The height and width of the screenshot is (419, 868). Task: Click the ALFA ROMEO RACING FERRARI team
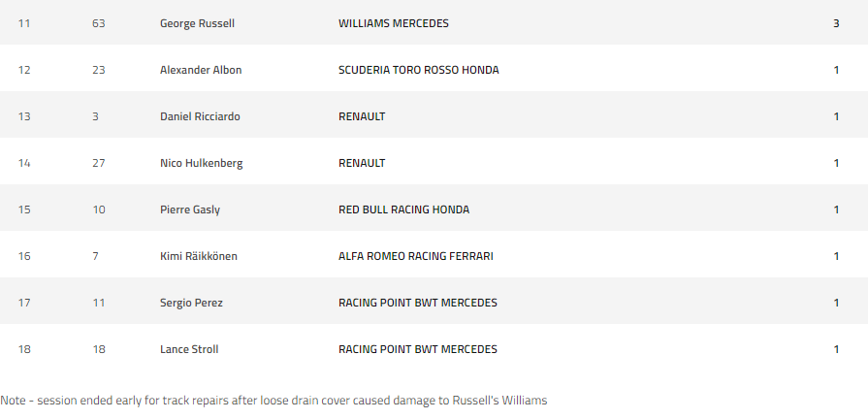(x=416, y=256)
